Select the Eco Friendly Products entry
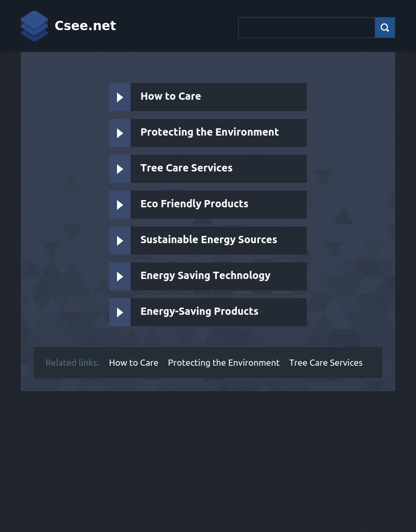The width and height of the screenshot is (416, 532). click(194, 204)
